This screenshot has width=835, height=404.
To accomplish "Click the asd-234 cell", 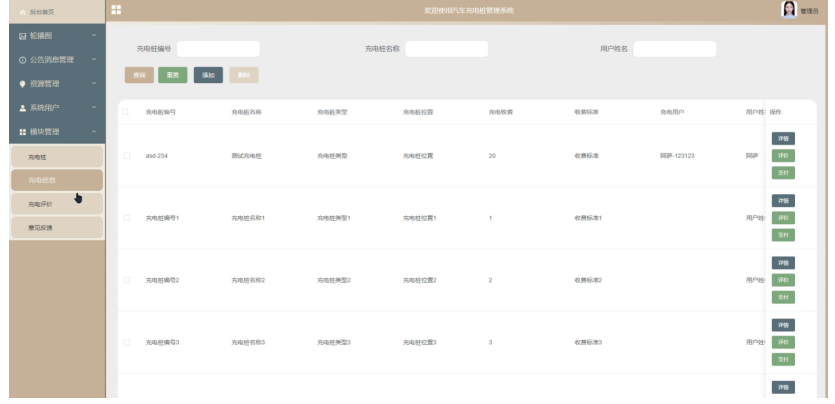I will [x=157, y=156].
